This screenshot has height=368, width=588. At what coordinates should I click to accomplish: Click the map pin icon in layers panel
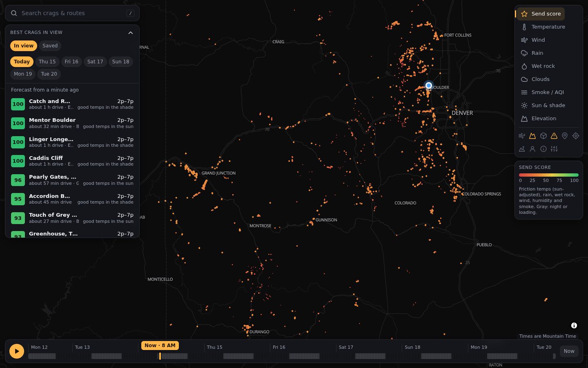[x=565, y=136]
